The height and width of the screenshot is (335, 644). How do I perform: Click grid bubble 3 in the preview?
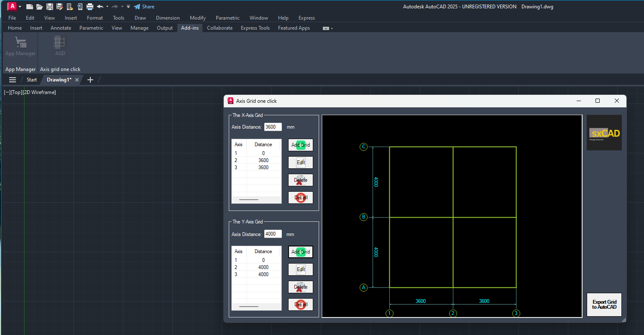(x=516, y=313)
